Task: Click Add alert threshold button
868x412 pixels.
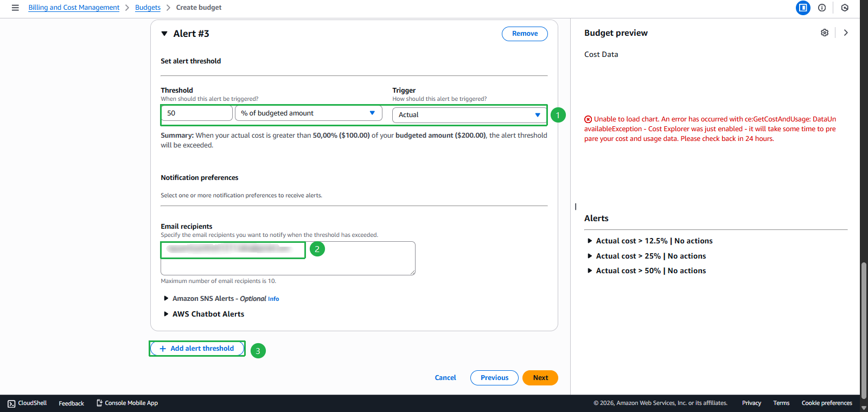Action: click(197, 349)
